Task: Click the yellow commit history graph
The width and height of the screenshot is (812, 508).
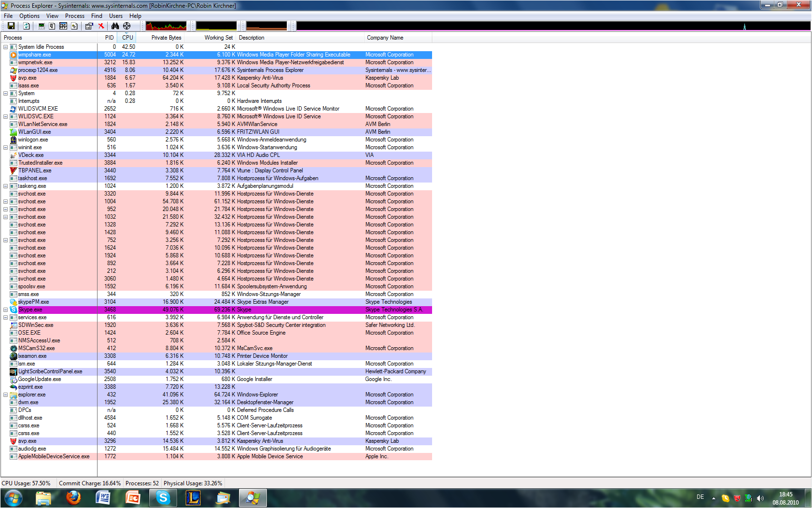Action: (216, 26)
